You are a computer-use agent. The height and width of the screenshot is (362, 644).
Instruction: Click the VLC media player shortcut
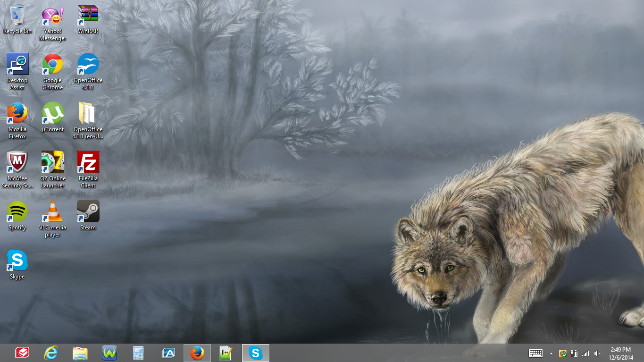(52, 212)
